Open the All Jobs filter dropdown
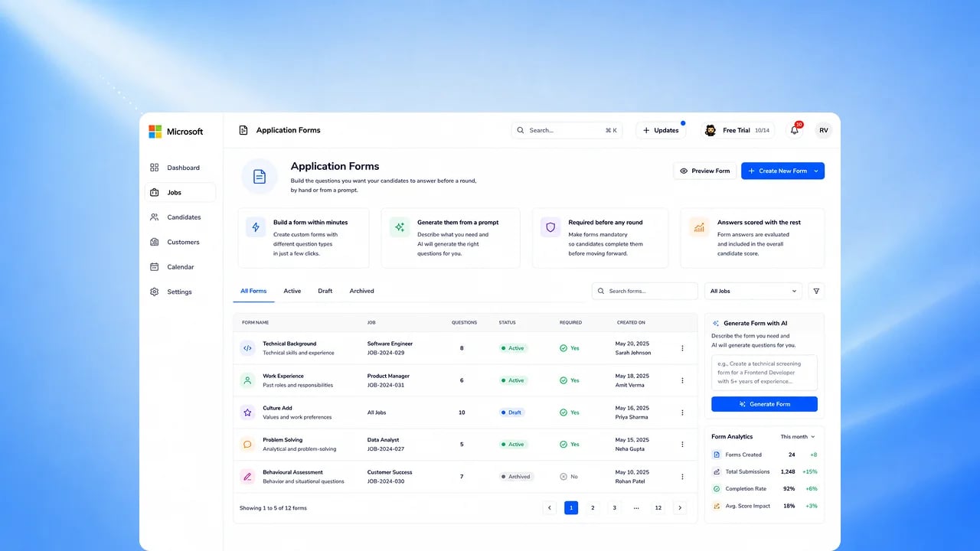980x551 pixels. tap(753, 291)
